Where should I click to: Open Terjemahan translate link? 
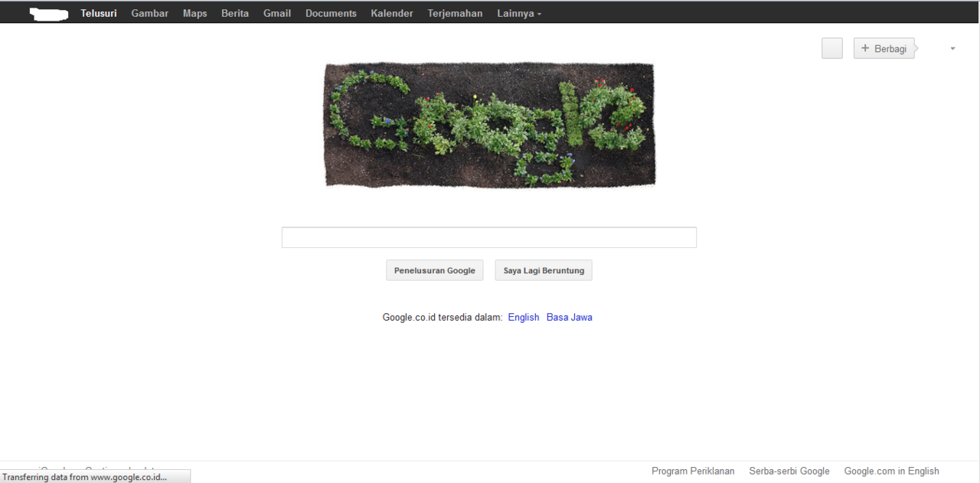point(455,13)
